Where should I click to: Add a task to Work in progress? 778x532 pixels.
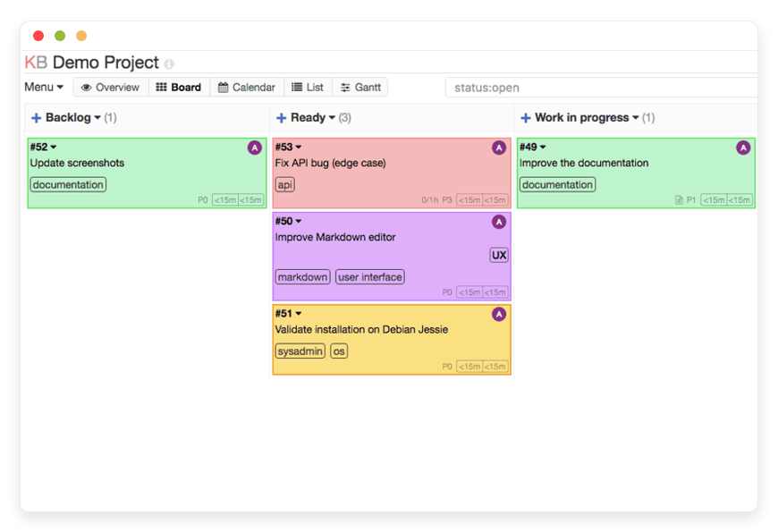[526, 118]
